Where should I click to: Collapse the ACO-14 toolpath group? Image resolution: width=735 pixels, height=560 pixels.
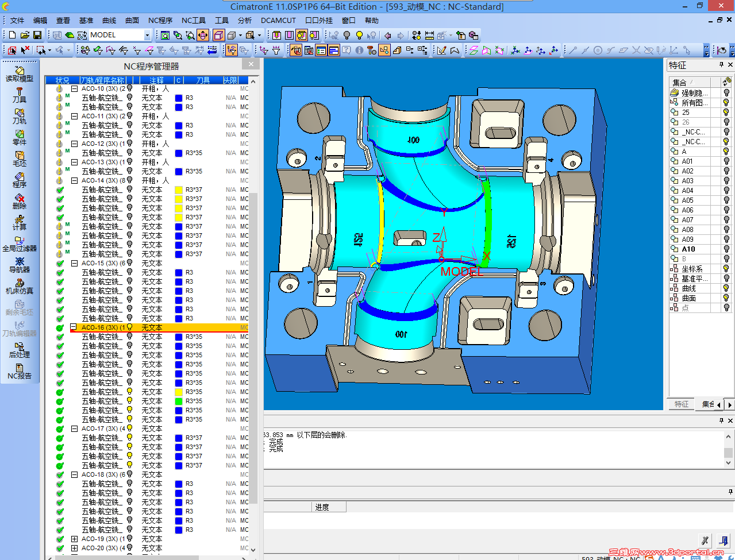click(x=75, y=180)
